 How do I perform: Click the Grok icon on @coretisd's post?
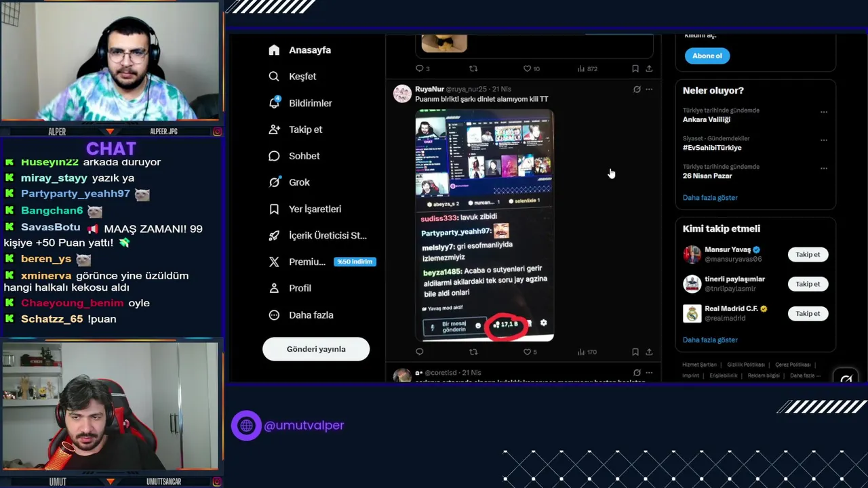(x=637, y=373)
